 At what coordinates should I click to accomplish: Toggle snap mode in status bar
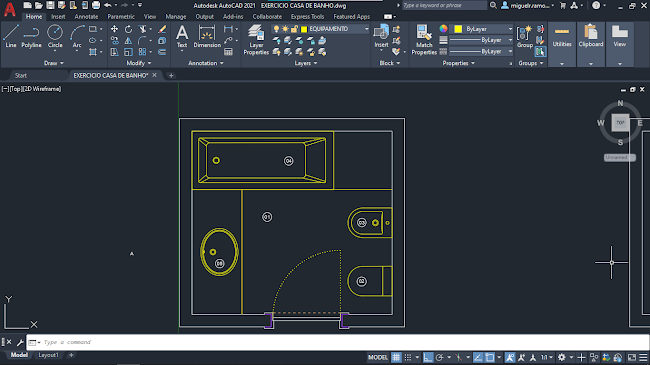[408, 357]
